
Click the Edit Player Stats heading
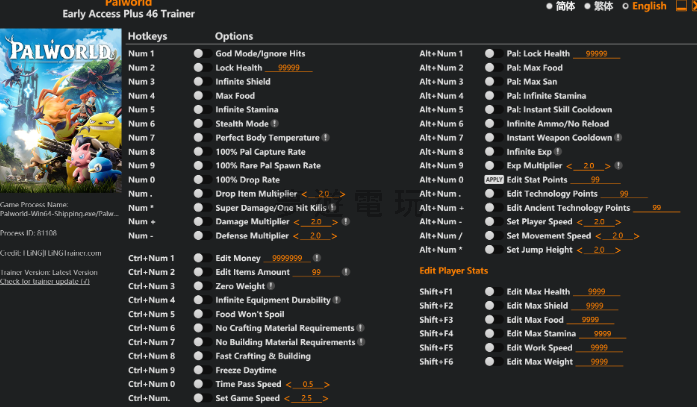[453, 271]
